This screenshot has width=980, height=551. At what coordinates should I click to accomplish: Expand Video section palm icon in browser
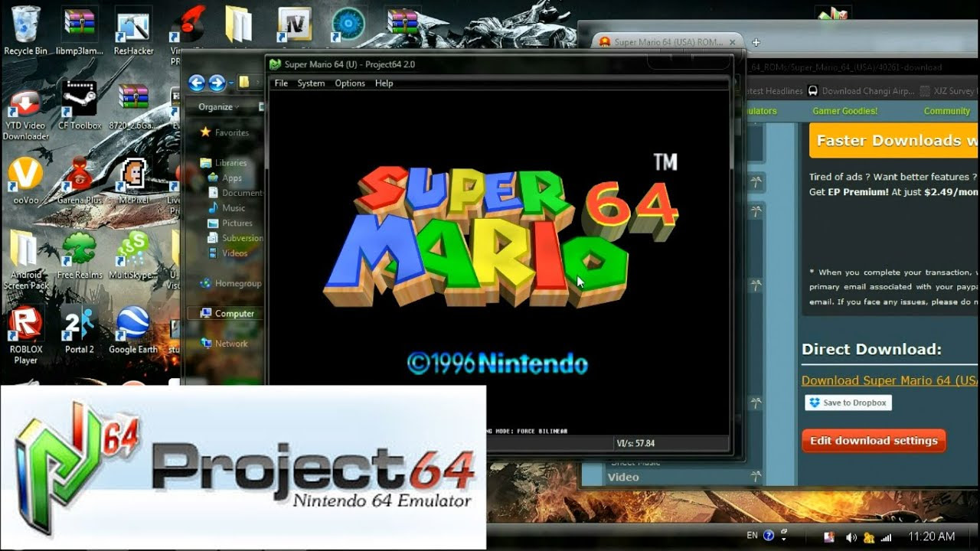tap(756, 477)
